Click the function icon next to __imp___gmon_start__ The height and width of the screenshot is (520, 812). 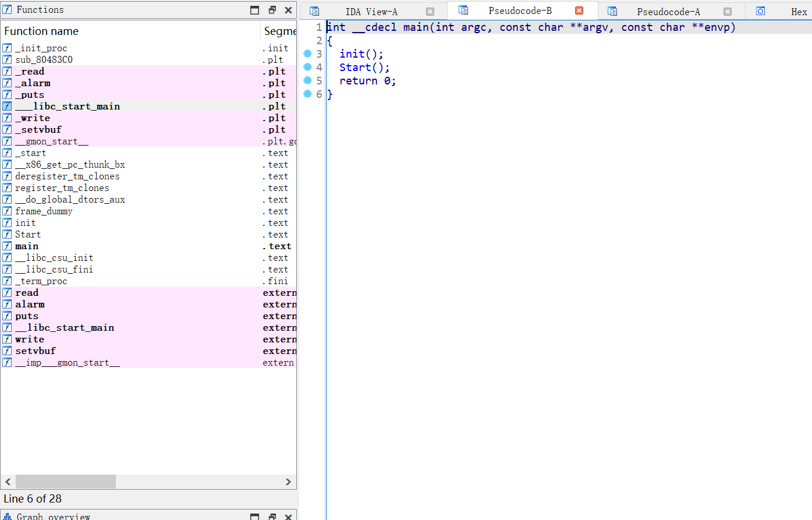click(7, 363)
